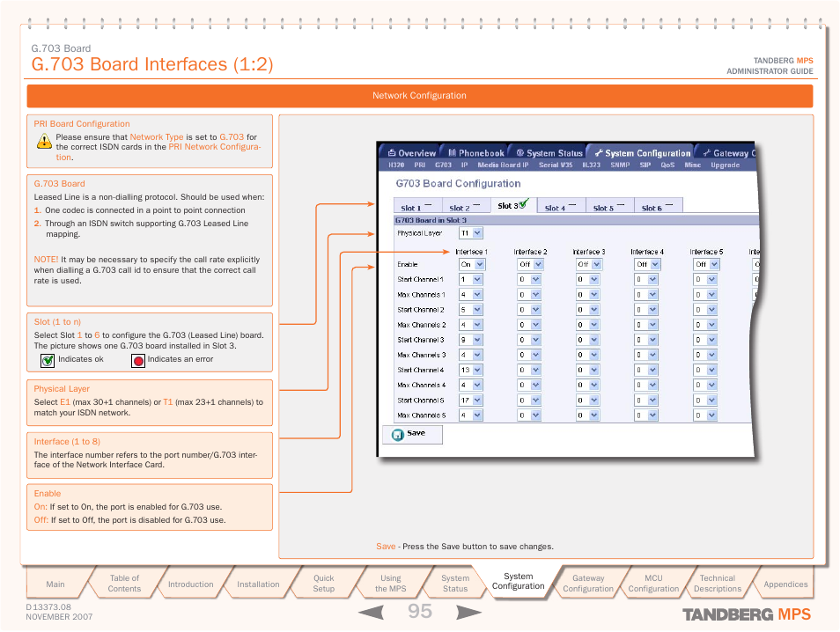Image resolution: width=840 pixels, height=632 pixels.
Task: Open the System Status tab in screenshot
Action: (x=549, y=152)
